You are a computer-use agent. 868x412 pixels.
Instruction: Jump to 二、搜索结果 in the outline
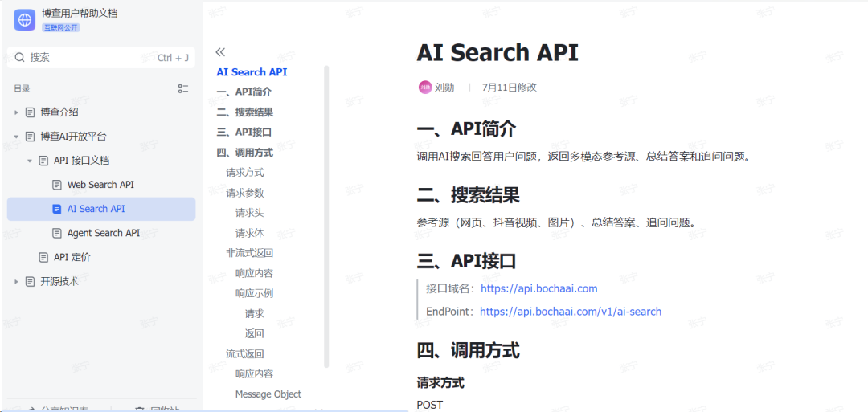point(244,112)
